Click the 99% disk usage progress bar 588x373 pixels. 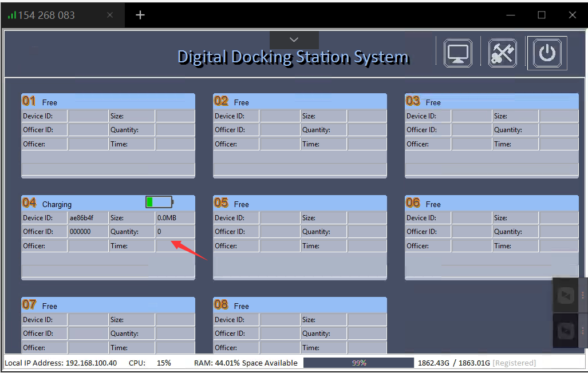(x=358, y=363)
